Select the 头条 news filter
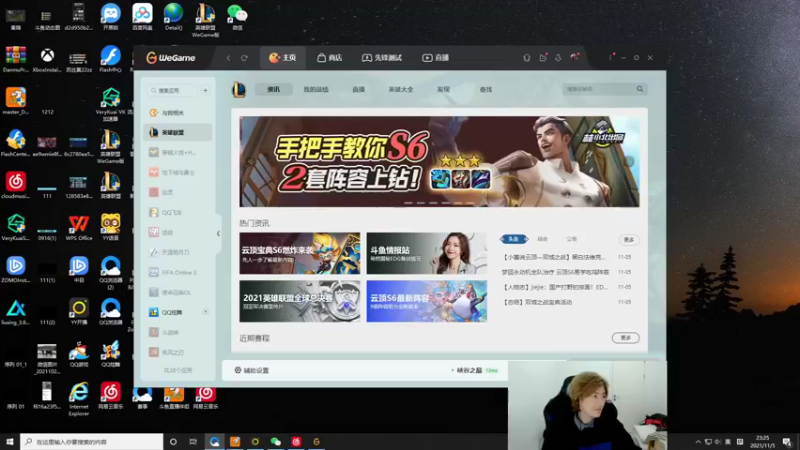800x450 pixels. coord(513,239)
